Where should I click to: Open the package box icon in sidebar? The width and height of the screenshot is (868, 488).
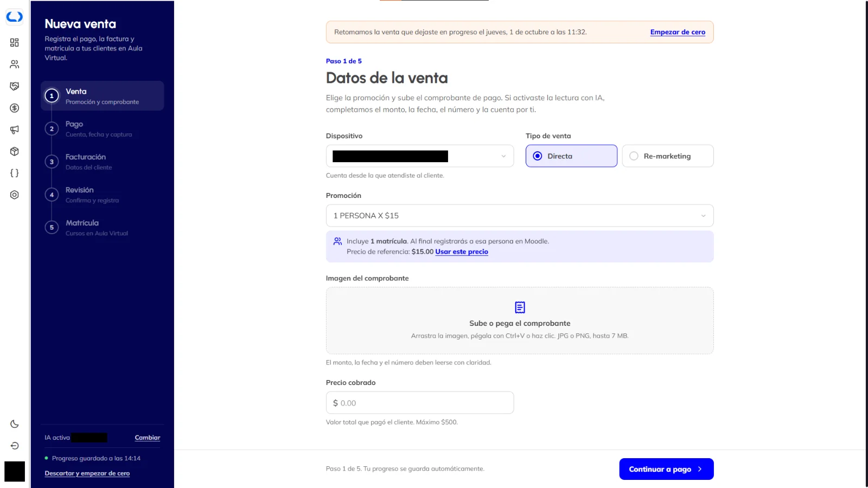click(15, 151)
